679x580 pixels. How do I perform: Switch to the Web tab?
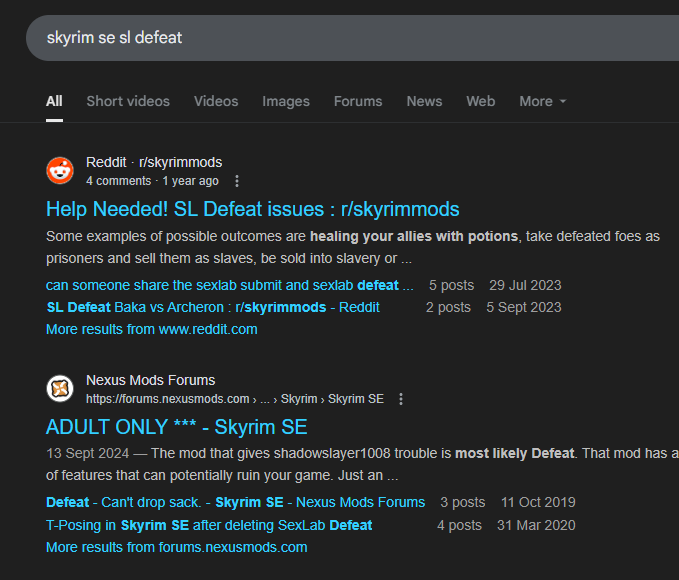click(x=480, y=101)
